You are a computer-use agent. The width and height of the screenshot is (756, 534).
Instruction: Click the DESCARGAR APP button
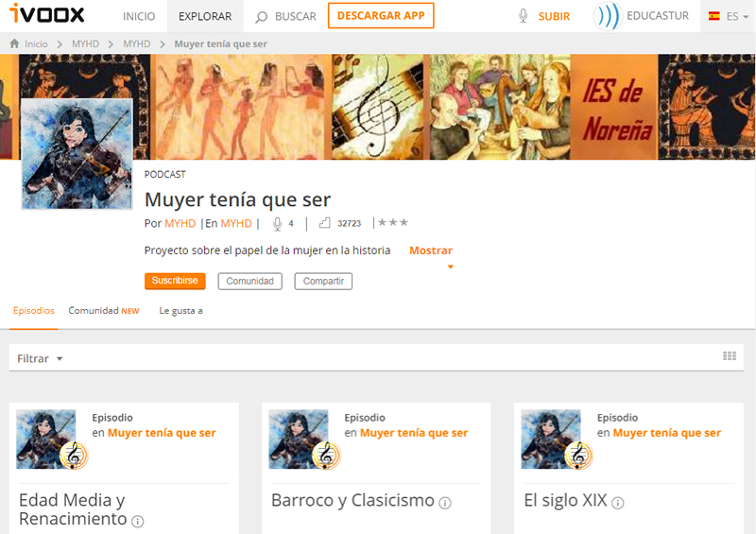click(381, 15)
